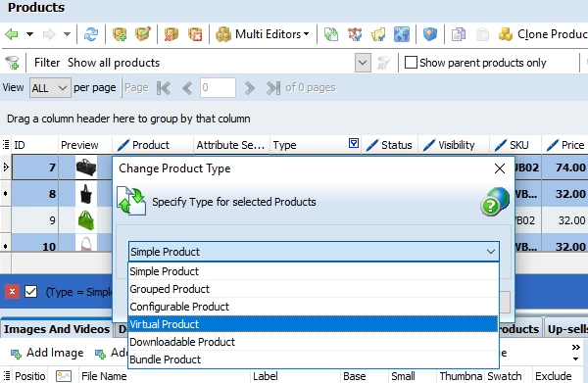Choose Downloadable Product from the list
588x383 pixels.
pos(314,342)
